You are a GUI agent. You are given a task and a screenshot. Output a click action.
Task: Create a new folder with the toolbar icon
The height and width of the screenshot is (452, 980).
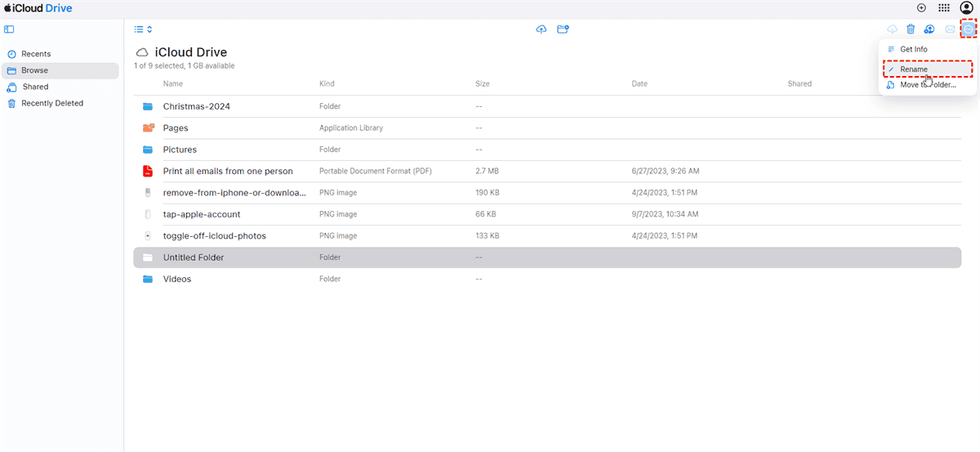[x=563, y=29]
